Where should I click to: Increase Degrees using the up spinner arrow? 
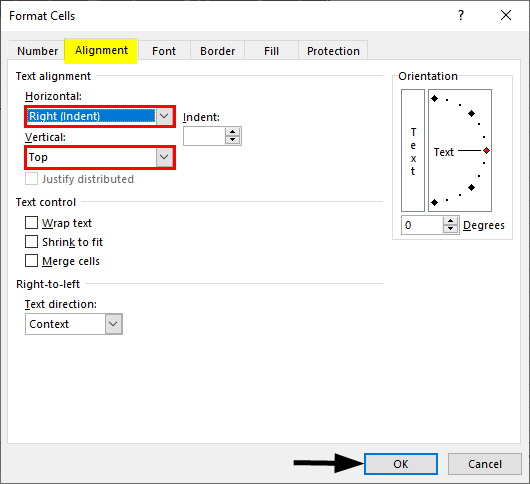pyautogui.click(x=450, y=221)
